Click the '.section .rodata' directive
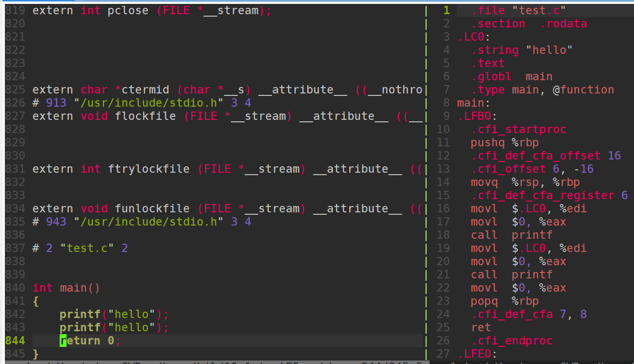The width and height of the screenshot is (634, 364). (x=529, y=23)
